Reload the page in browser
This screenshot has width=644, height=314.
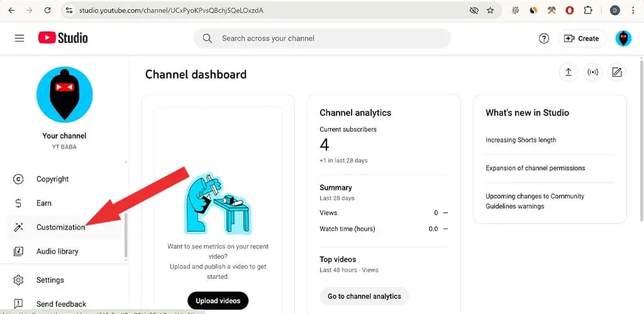click(x=47, y=11)
